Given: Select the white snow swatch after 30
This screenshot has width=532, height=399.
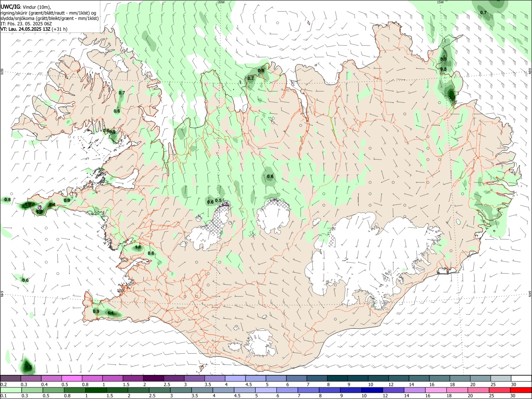Looking at the screenshot, I should click(x=521, y=378).
